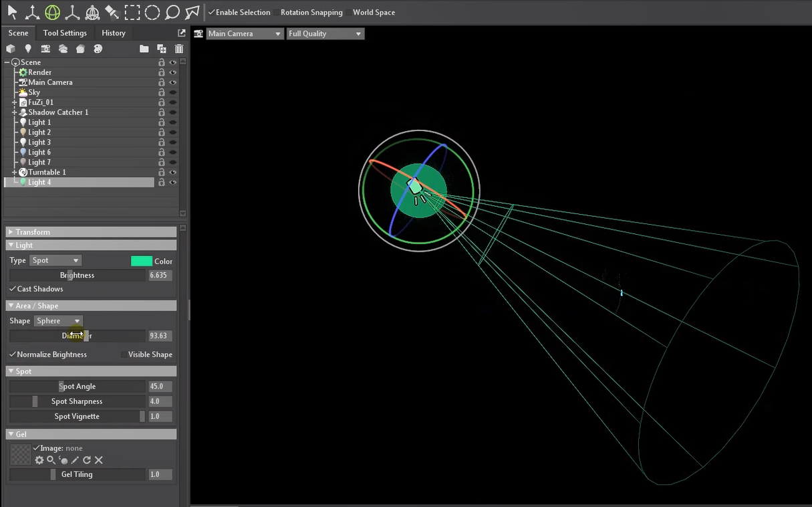Reload the gel image
Screen dimensions: 812x507
pos(87,460)
